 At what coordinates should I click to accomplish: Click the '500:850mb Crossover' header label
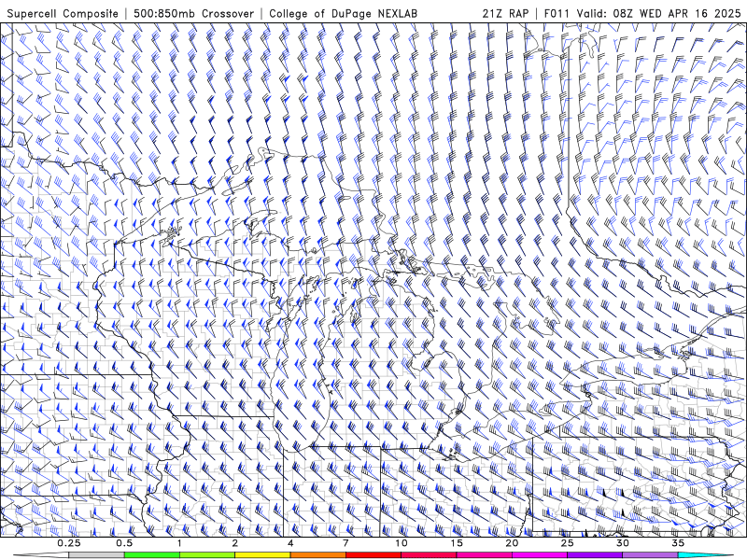tap(193, 14)
